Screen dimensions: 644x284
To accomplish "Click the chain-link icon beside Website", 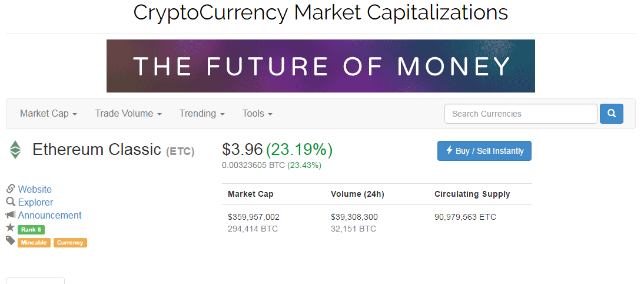I will tap(11, 189).
